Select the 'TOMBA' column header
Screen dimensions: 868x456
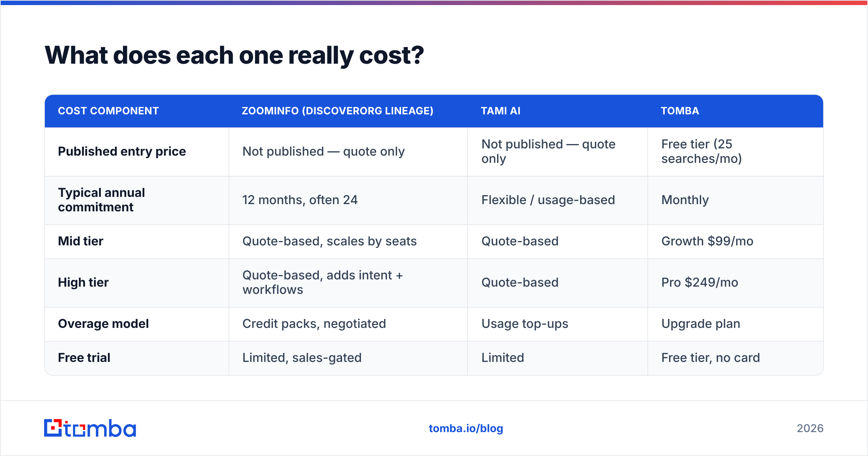click(680, 111)
